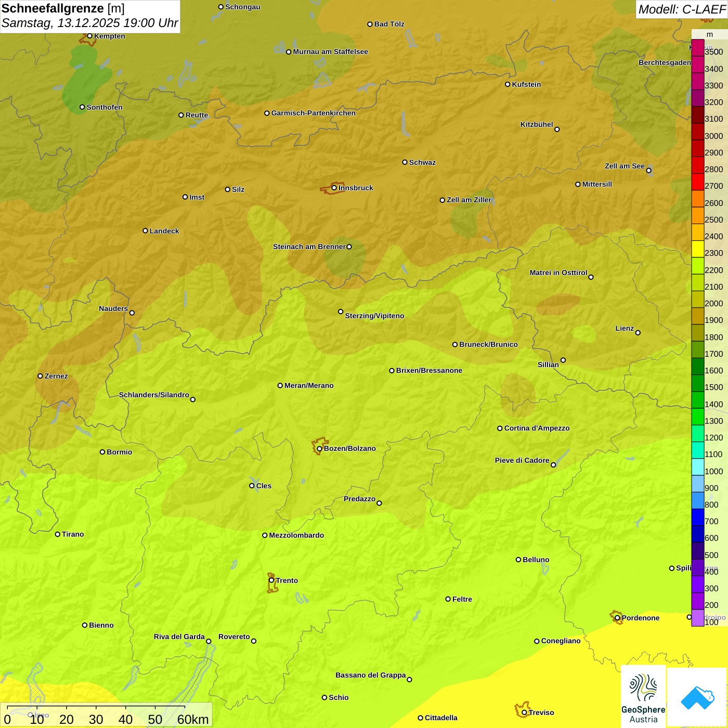Image resolution: width=728 pixels, height=728 pixels.
Task: Click the Pordenone city marker
Action: [617, 618]
